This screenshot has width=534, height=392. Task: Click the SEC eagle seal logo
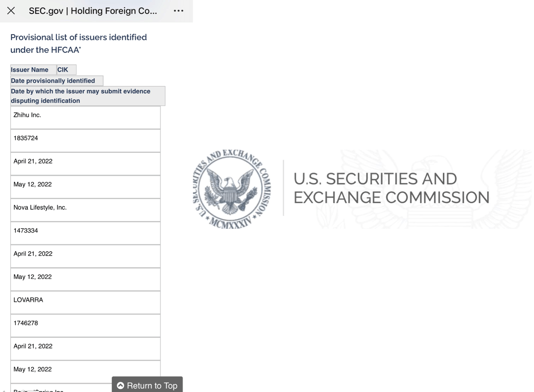pos(232,188)
